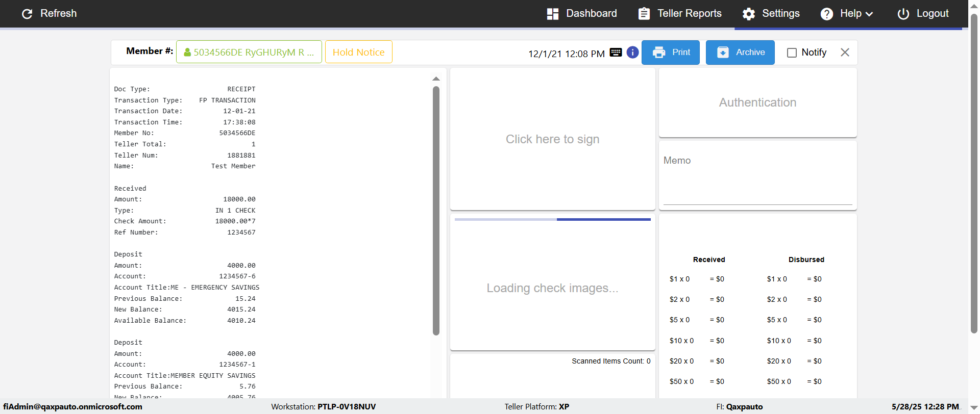980x414 pixels.
Task: Click the Teller Reports clipboard icon
Action: (x=644, y=14)
